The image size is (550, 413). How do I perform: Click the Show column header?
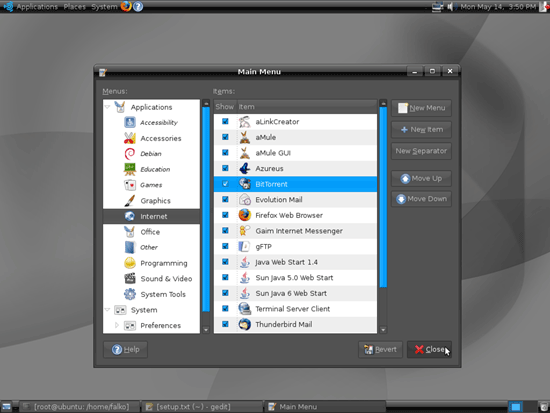coord(224,107)
